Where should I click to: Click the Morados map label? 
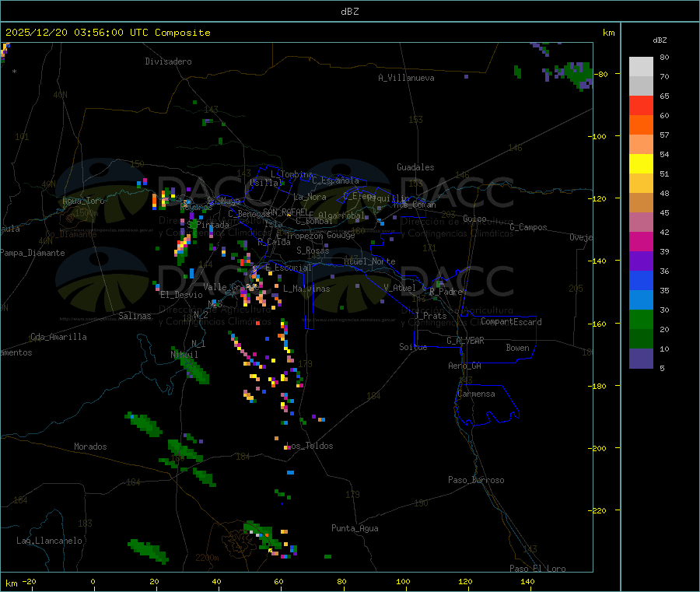tap(90, 447)
